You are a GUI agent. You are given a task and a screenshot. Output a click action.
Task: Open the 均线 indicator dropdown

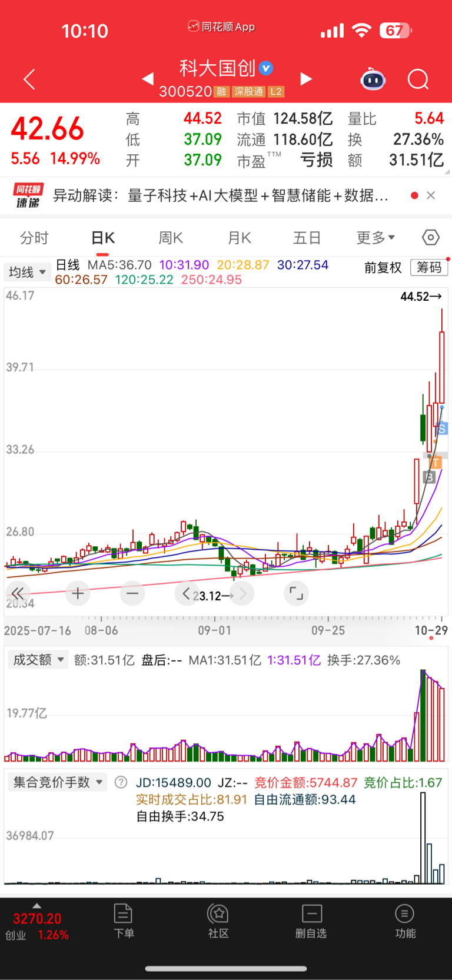point(27,272)
